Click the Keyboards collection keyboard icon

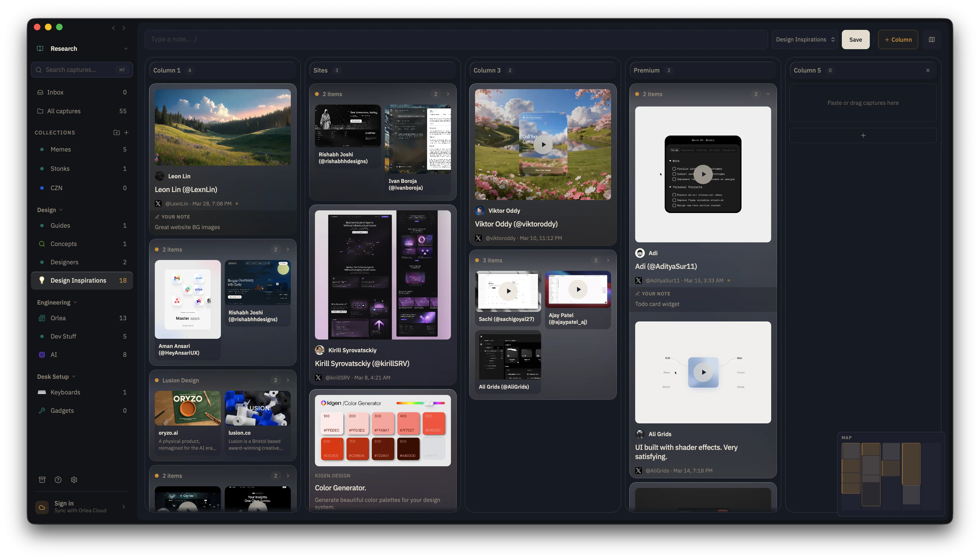pyautogui.click(x=42, y=392)
